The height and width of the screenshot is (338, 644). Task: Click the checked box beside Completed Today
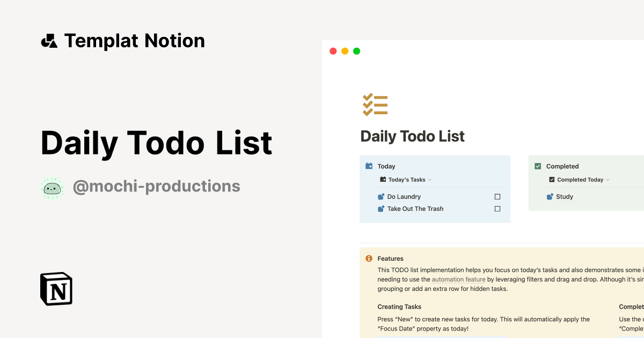tap(552, 179)
